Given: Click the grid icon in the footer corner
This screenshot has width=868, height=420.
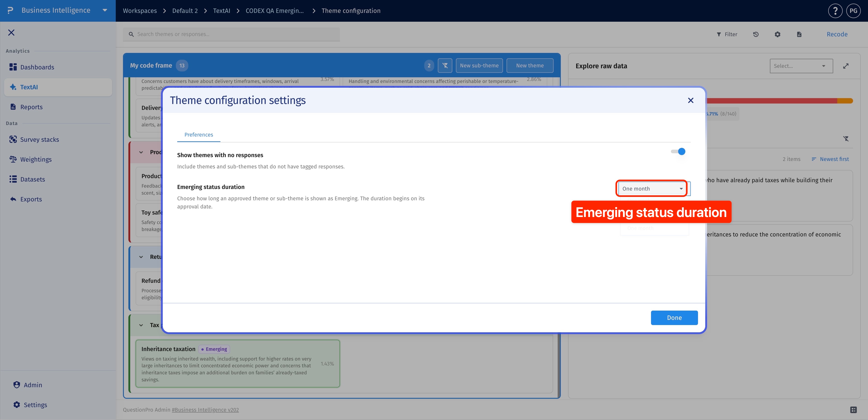Looking at the screenshot, I should point(853,410).
